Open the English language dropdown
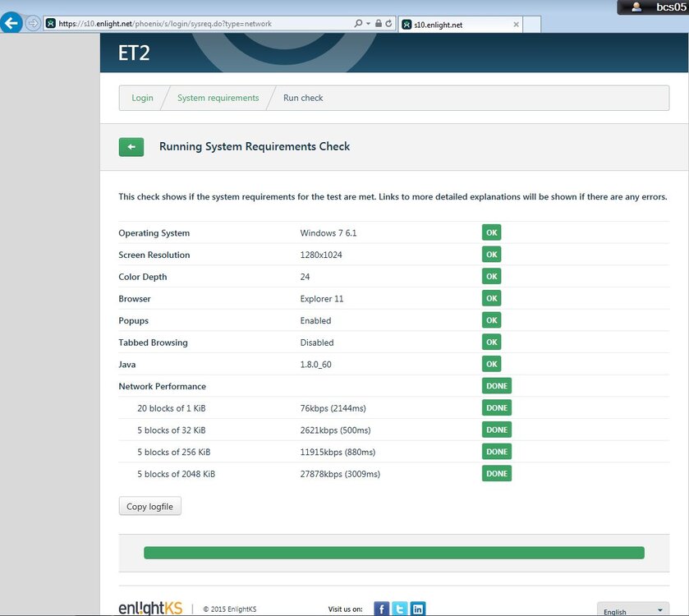 tap(633, 609)
